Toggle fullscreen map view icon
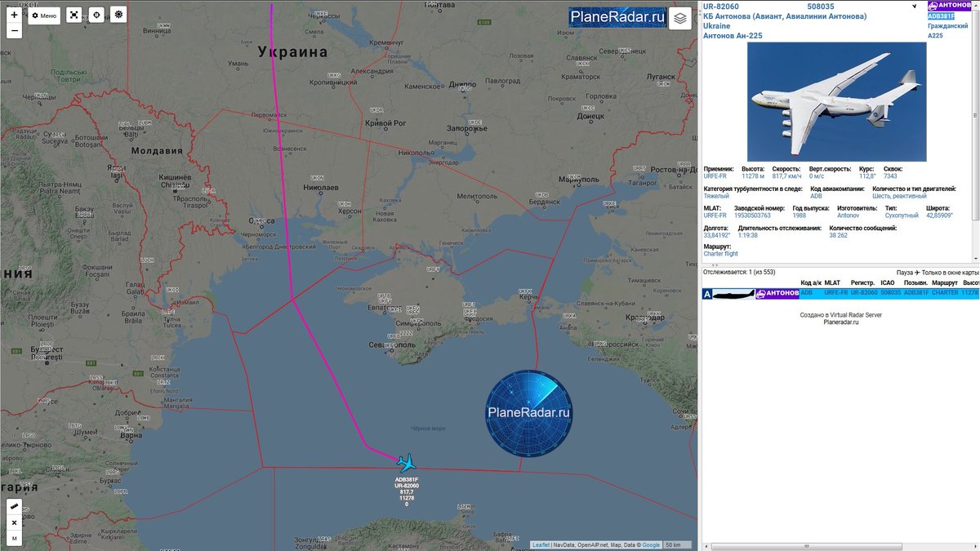 pyautogui.click(x=74, y=15)
